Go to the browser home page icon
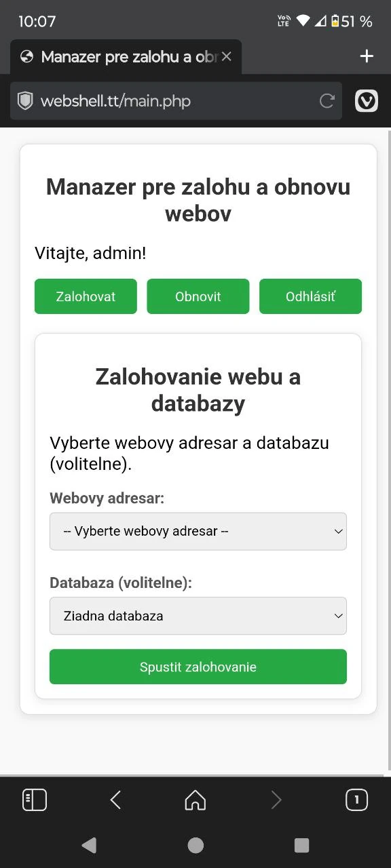The image size is (391, 868). (x=195, y=800)
